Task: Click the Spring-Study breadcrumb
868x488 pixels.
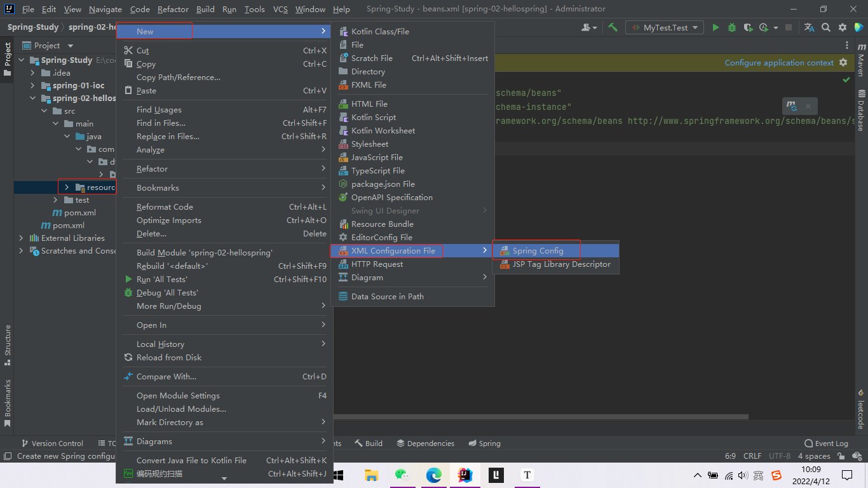Action: [x=32, y=27]
